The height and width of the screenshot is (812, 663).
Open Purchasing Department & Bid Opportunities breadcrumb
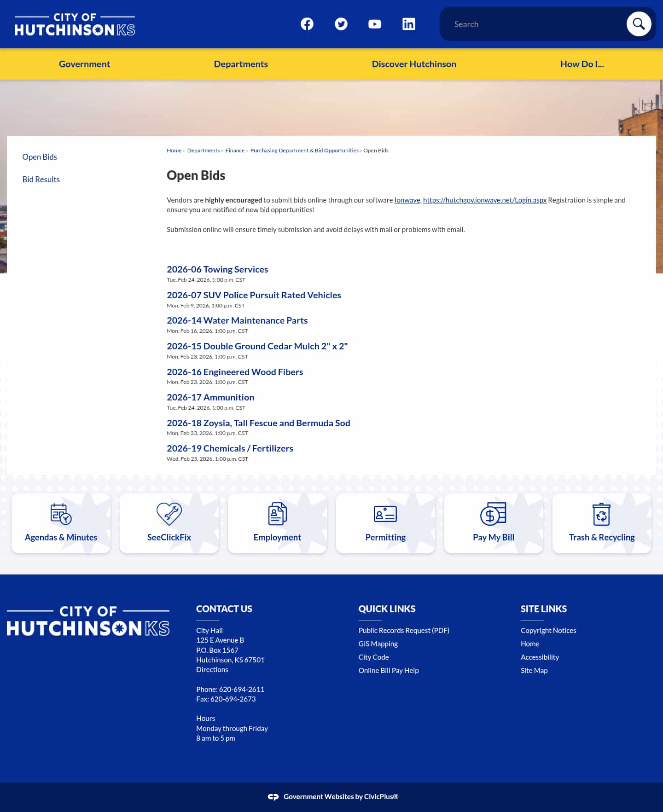(304, 151)
